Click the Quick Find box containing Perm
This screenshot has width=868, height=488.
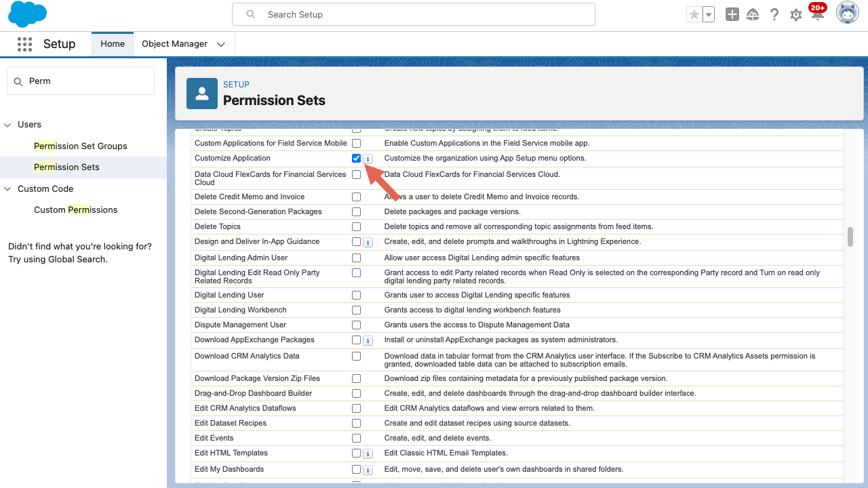coord(81,81)
